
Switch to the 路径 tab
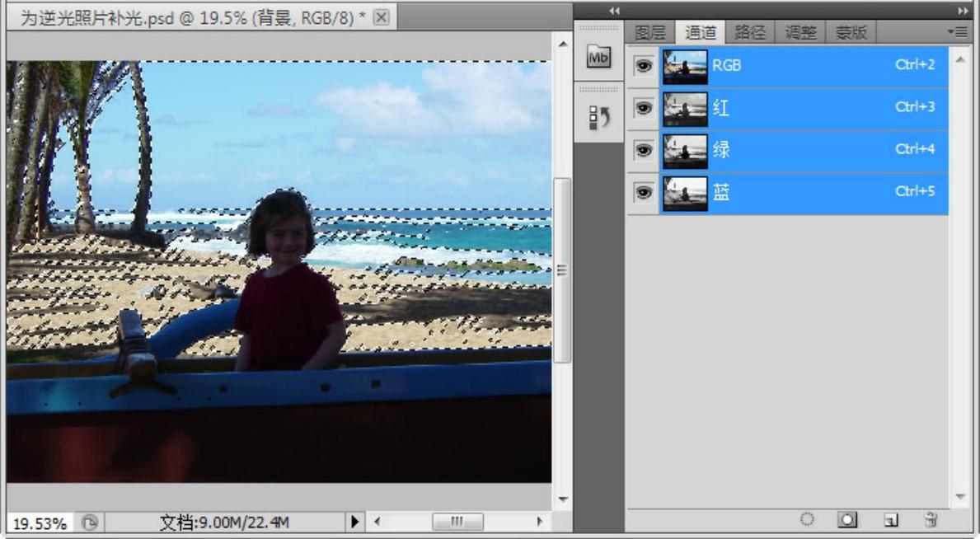[x=750, y=33]
